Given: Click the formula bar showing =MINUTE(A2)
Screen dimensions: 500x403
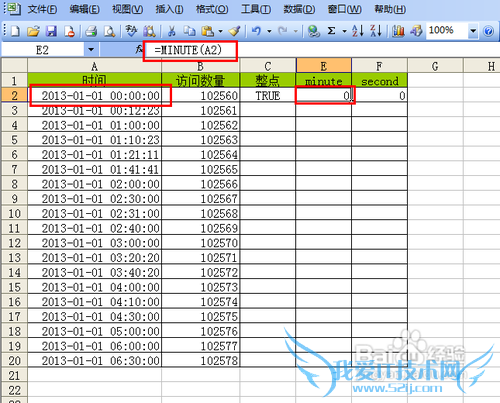Looking at the screenshot, I should coord(322,50).
